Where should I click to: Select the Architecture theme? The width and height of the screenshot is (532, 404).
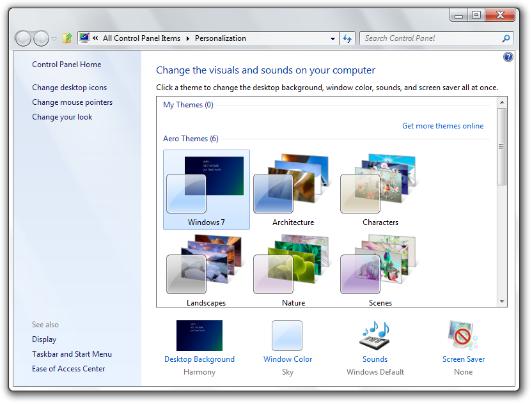pyautogui.click(x=293, y=190)
